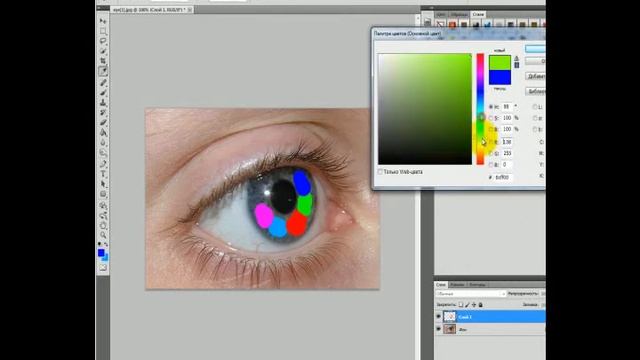Select the Healing Brush tool
640x360 pixels.
click(x=103, y=82)
